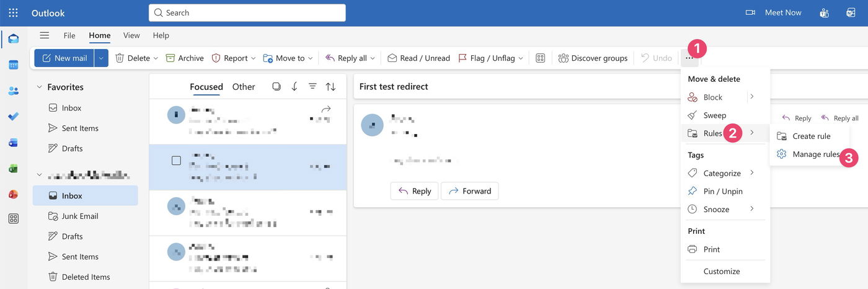Open the Junk Email folder
Screen dimensions: 868x289
click(x=80, y=216)
